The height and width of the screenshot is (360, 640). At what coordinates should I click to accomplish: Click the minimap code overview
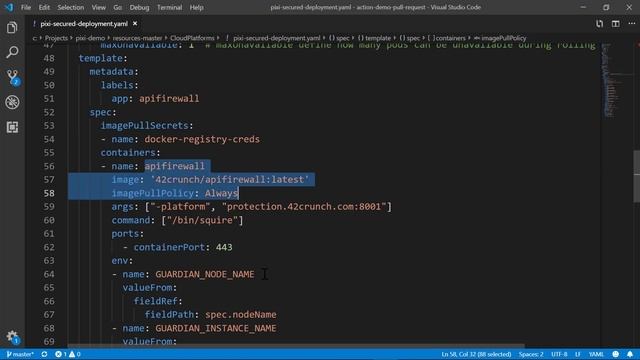click(611, 81)
